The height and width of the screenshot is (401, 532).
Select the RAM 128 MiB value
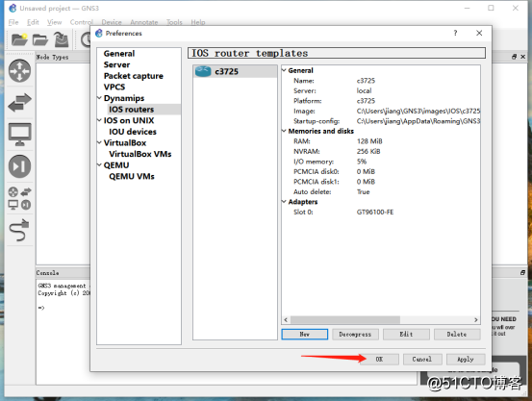point(369,141)
